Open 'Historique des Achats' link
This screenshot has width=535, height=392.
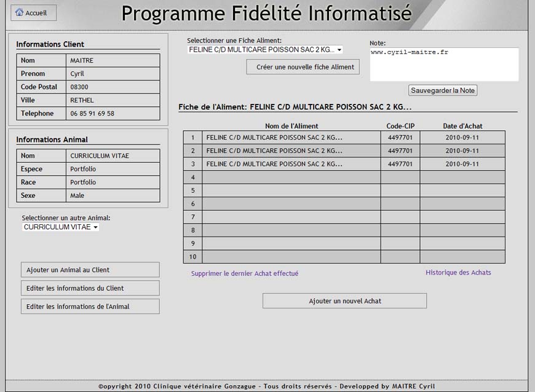458,272
